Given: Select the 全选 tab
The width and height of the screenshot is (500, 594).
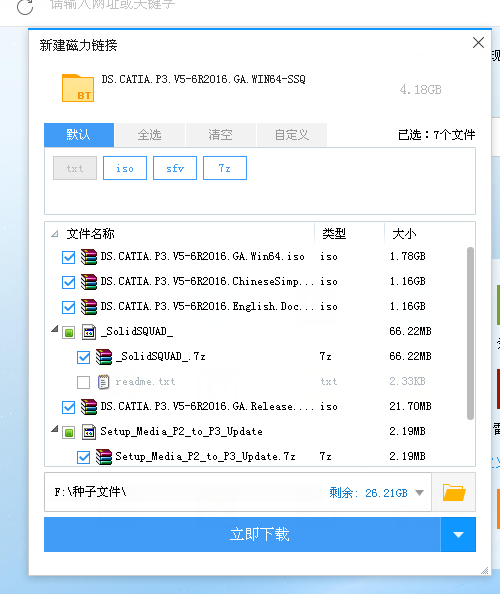Looking at the screenshot, I should tap(150, 135).
